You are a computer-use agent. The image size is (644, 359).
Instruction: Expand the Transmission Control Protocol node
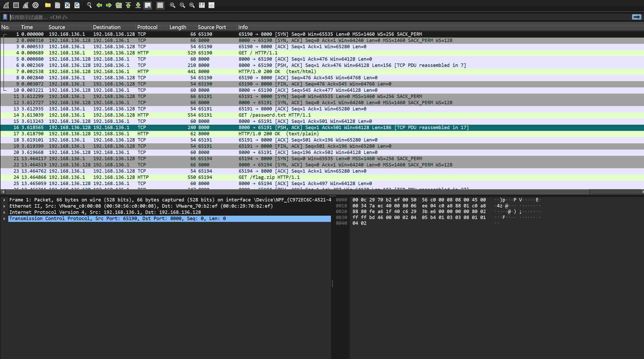(x=4, y=219)
